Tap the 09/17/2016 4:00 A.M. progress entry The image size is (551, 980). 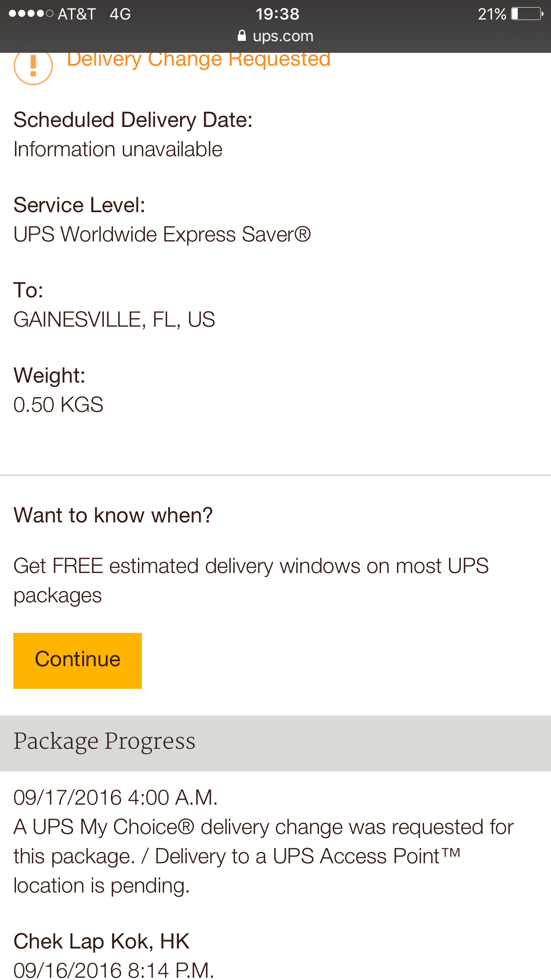pyautogui.click(x=115, y=798)
